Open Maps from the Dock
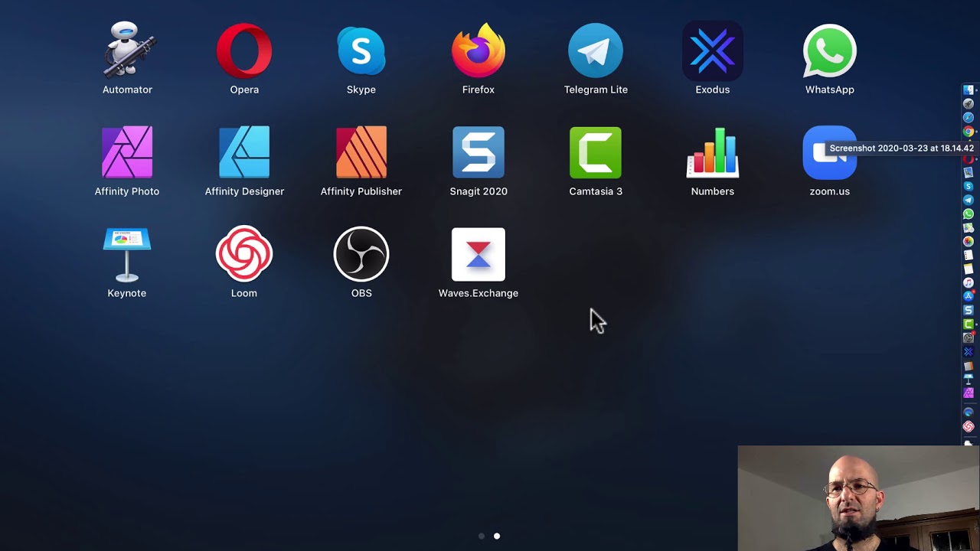 (x=969, y=227)
